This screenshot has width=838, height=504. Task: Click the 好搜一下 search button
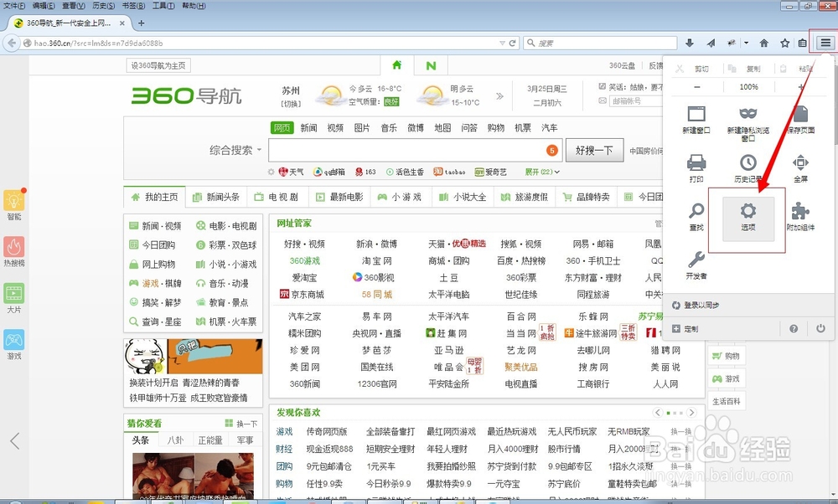[x=591, y=151]
